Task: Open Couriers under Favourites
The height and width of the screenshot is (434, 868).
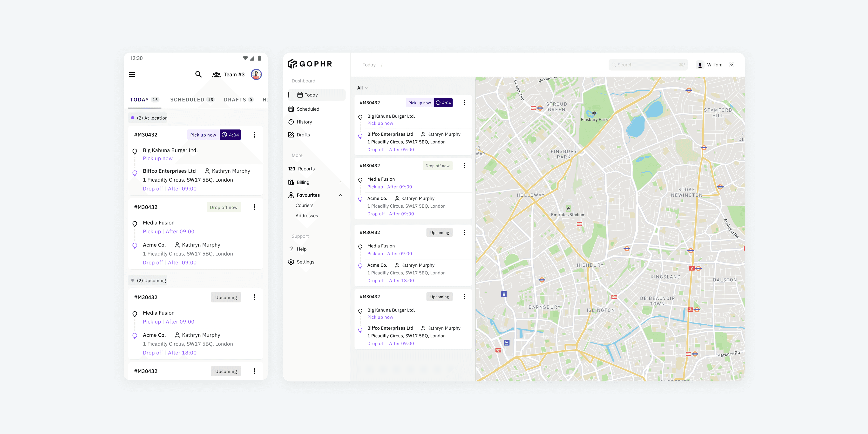Action: (304, 205)
